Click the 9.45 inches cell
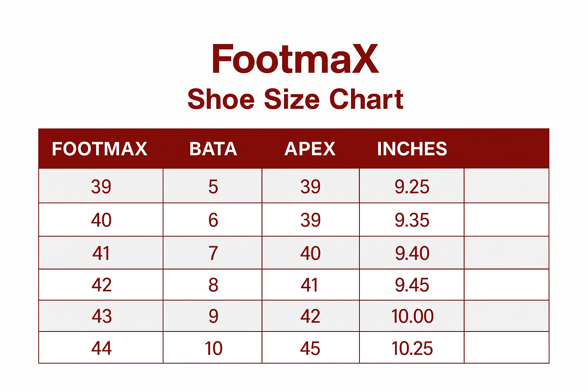 coord(412,285)
